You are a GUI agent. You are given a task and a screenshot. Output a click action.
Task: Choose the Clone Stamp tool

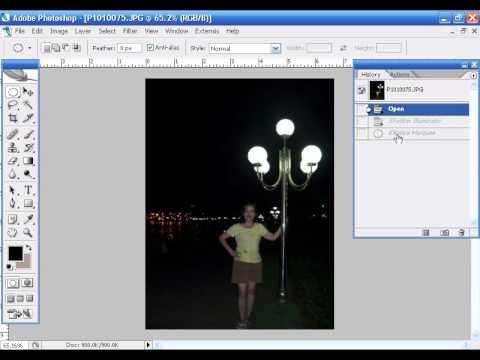point(13,148)
